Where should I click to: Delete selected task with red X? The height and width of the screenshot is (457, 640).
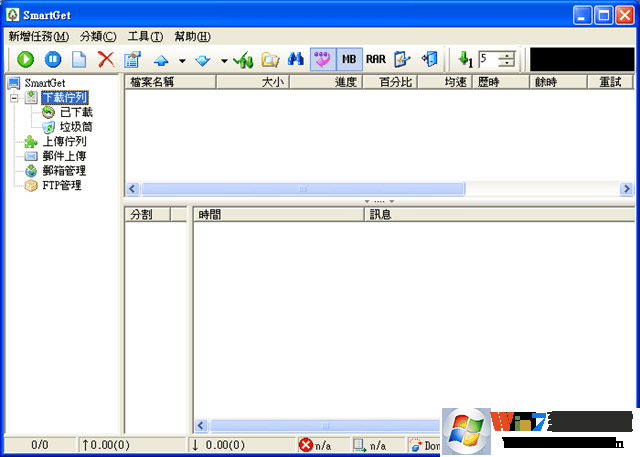[x=105, y=60]
